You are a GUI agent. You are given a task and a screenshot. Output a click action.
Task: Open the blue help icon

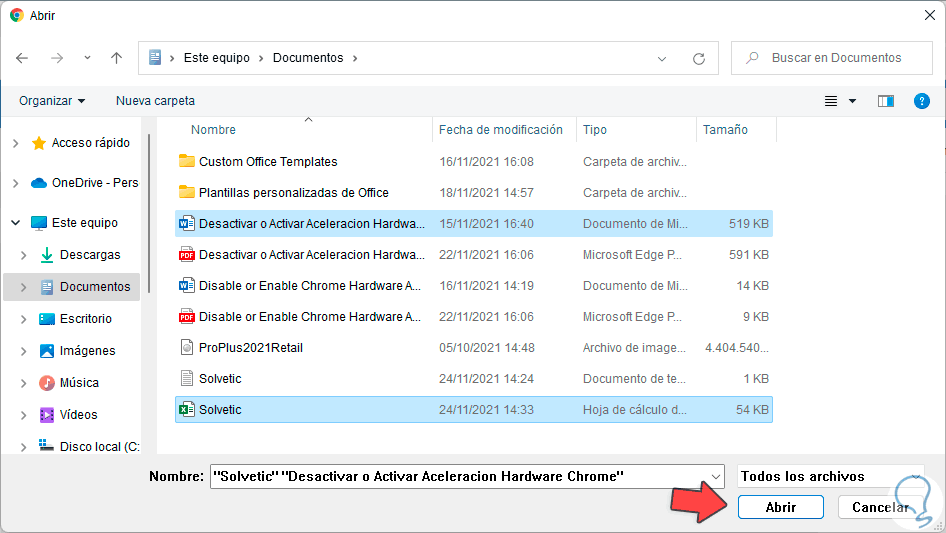921,101
